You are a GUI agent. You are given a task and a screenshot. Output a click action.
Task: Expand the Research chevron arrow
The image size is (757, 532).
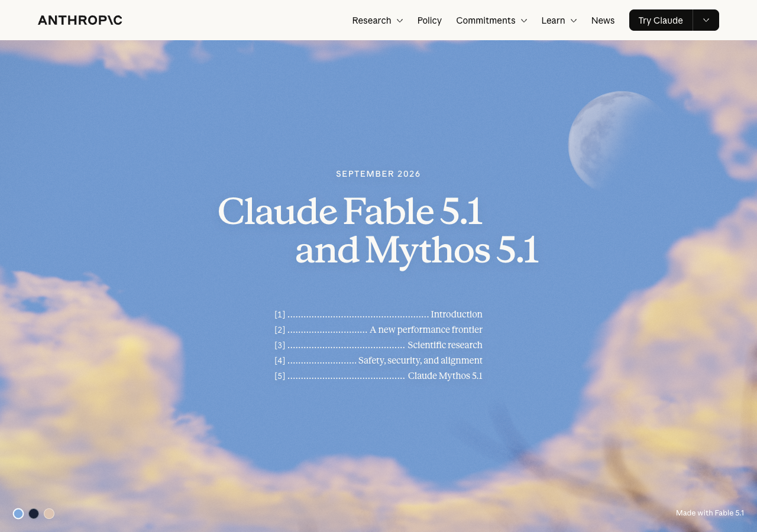coord(400,21)
